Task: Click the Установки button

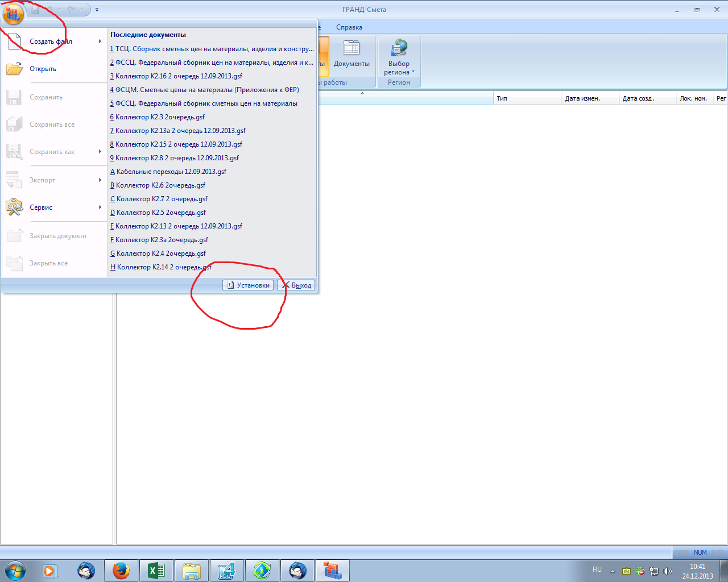Action: [x=248, y=285]
